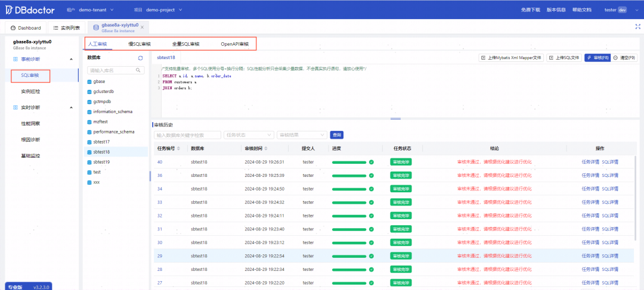
Task: Switch to the 实例列表 tab
Action: tap(67, 28)
